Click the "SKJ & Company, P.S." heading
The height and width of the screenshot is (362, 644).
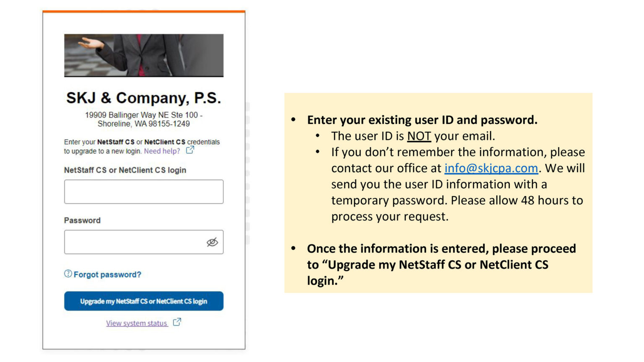tap(143, 98)
